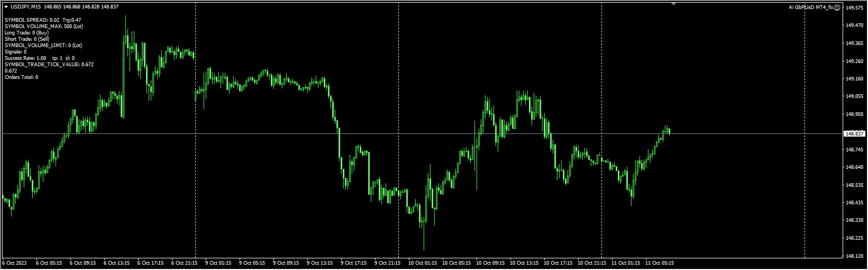Click the chart shift triangle marker
The height and width of the screenshot is (270, 868).
673,4
